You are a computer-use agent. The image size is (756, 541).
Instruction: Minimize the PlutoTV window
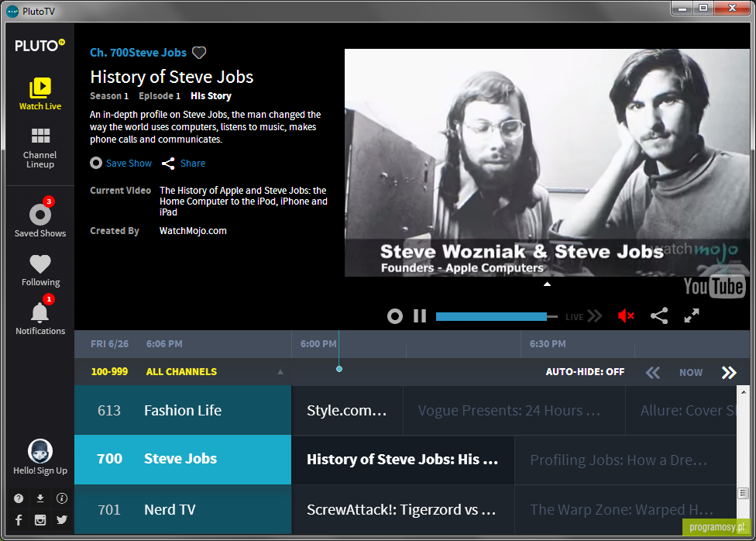click(x=682, y=8)
